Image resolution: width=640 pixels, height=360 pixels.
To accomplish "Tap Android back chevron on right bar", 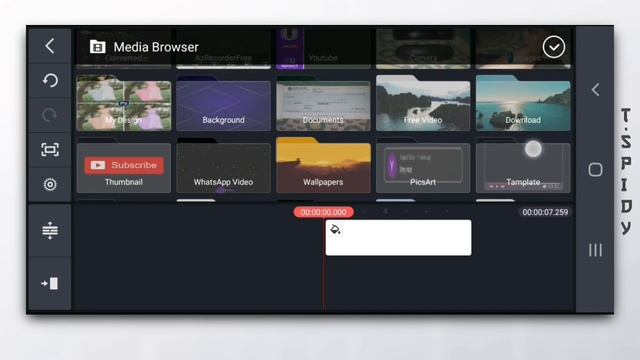I will [x=596, y=89].
